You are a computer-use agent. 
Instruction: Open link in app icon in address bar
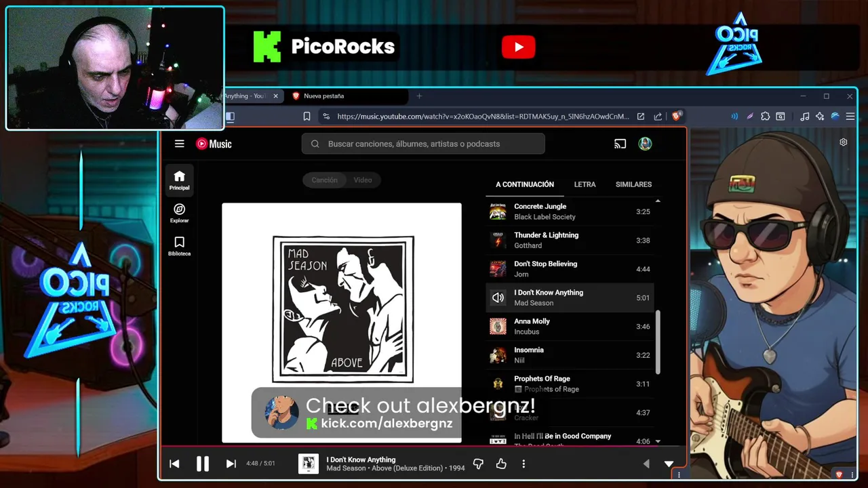pos(640,117)
